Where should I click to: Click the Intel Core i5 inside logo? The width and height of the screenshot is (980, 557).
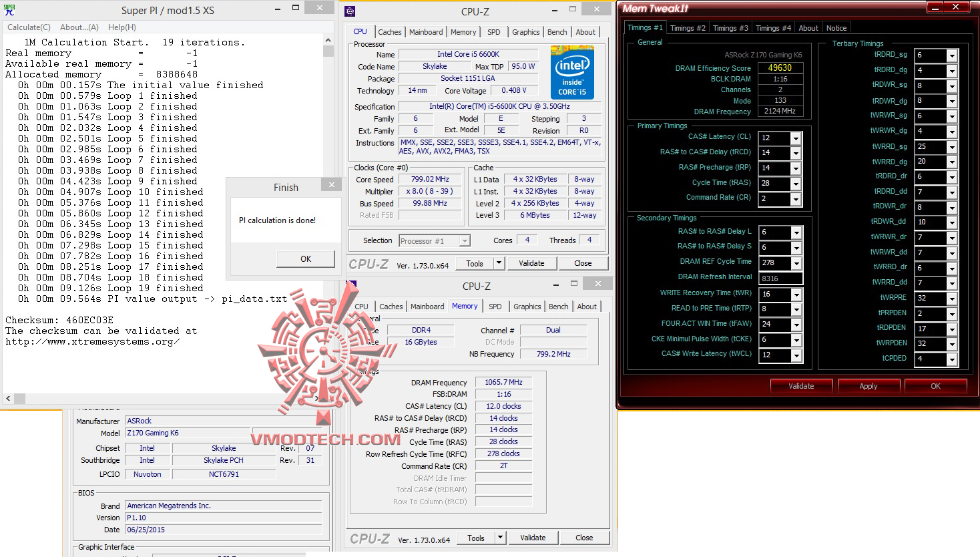coord(572,72)
